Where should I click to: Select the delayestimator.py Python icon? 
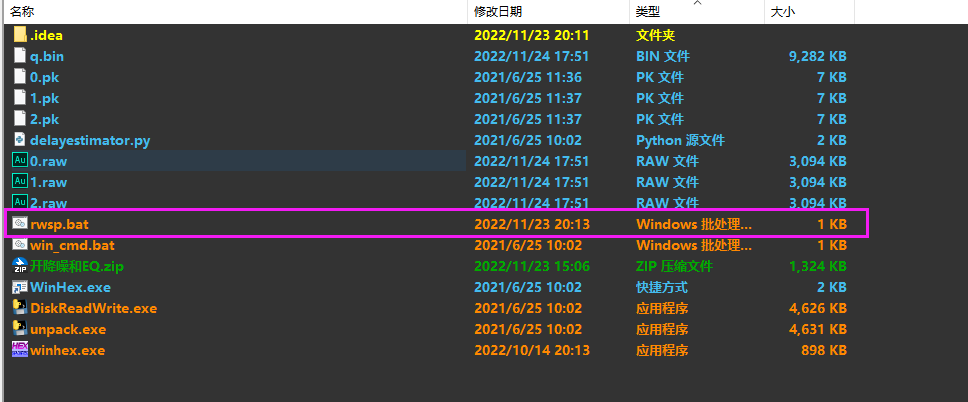pyautogui.click(x=20, y=140)
